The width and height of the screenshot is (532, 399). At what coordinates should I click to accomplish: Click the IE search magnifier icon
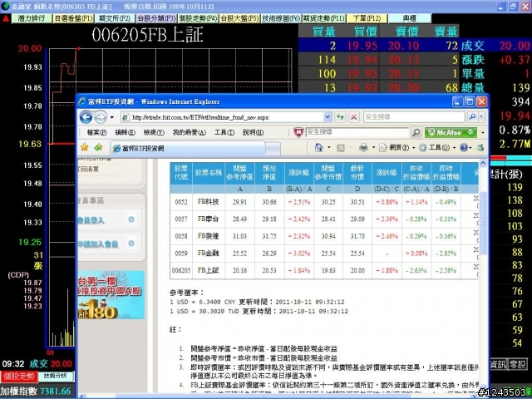point(472,117)
